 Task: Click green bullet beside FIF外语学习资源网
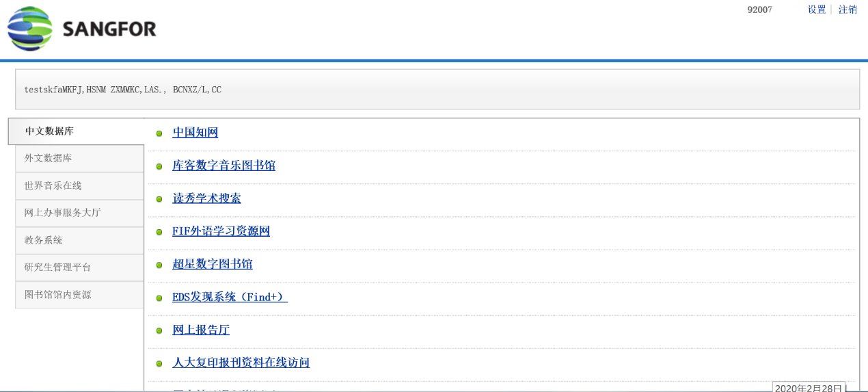[159, 232]
